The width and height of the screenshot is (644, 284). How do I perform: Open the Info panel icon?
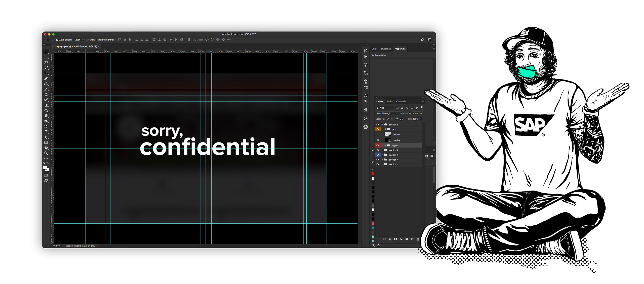pyautogui.click(x=366, y=65)
